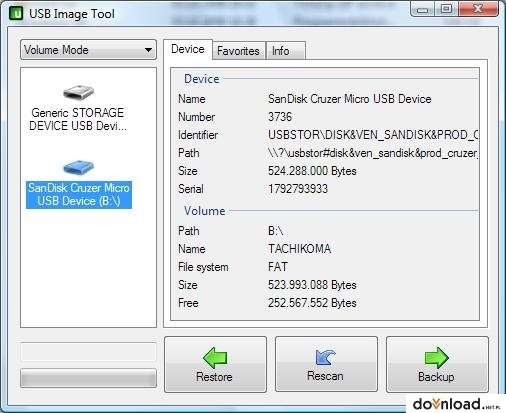Close the USB Image Tool window
Viewport: 506px width, 413px height.
click(x=478, y=9)
